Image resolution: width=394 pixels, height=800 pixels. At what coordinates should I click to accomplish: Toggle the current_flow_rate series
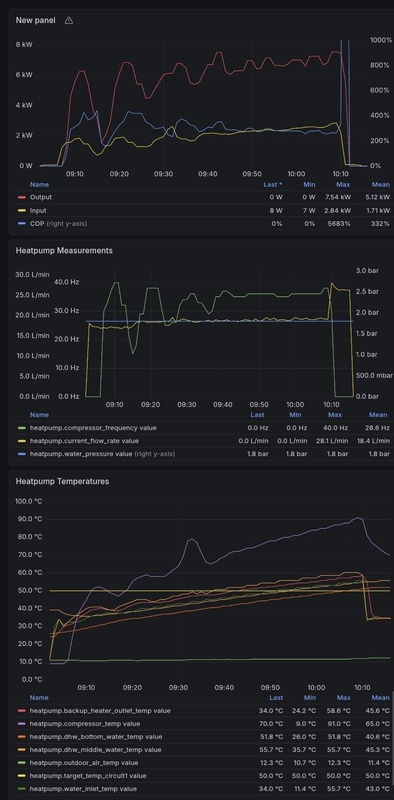click(84, 441)
